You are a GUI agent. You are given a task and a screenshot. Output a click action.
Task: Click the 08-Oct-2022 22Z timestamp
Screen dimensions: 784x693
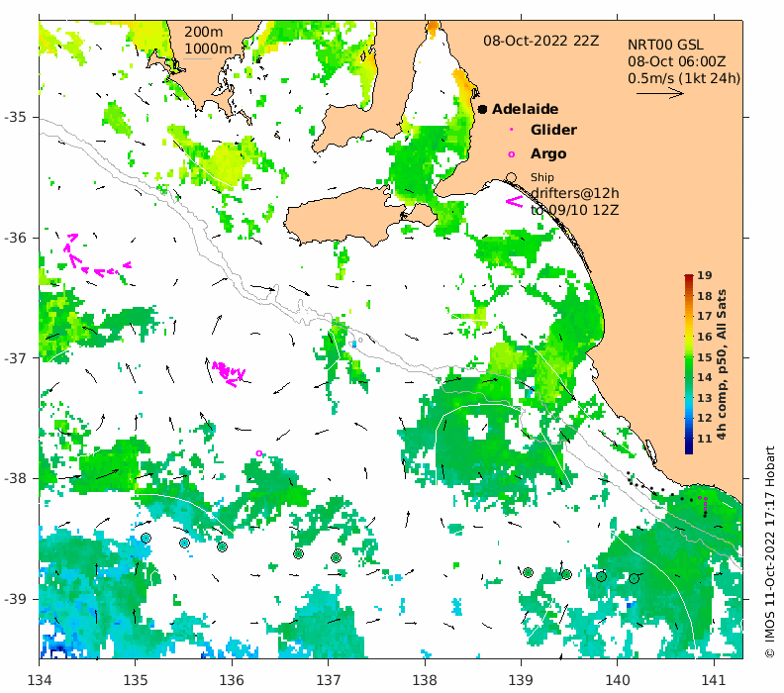(541, 41)
